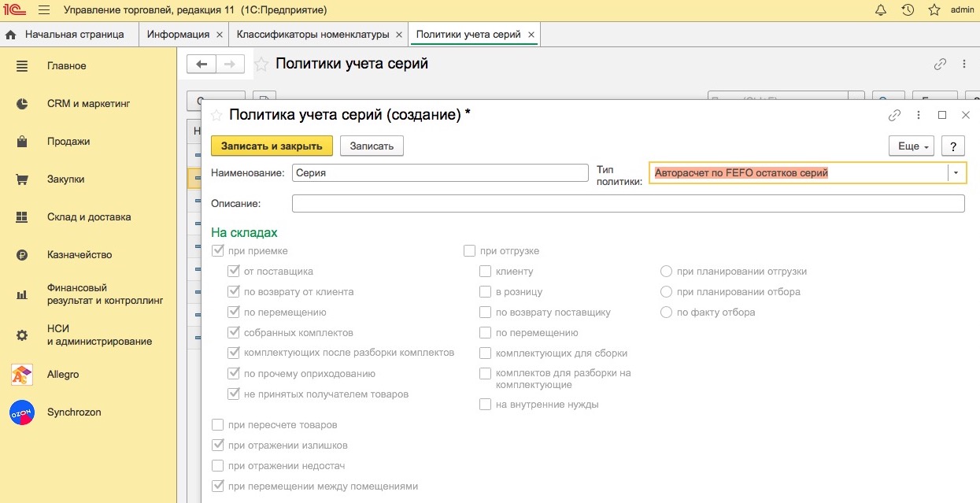Image resolution: width=980 pixels, height=503 pixels.
Task: Toggle при перемещении между помещениями checkbox
Action: click(217, 486)
